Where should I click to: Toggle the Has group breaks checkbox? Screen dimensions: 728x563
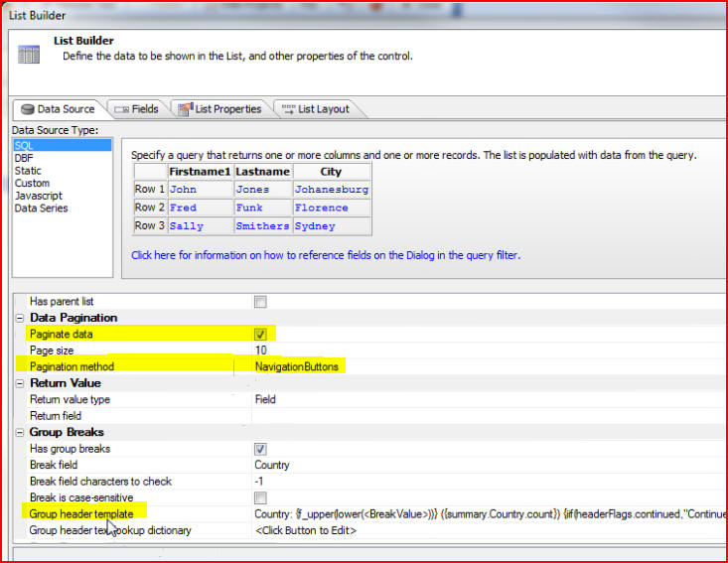pos(260,449)
